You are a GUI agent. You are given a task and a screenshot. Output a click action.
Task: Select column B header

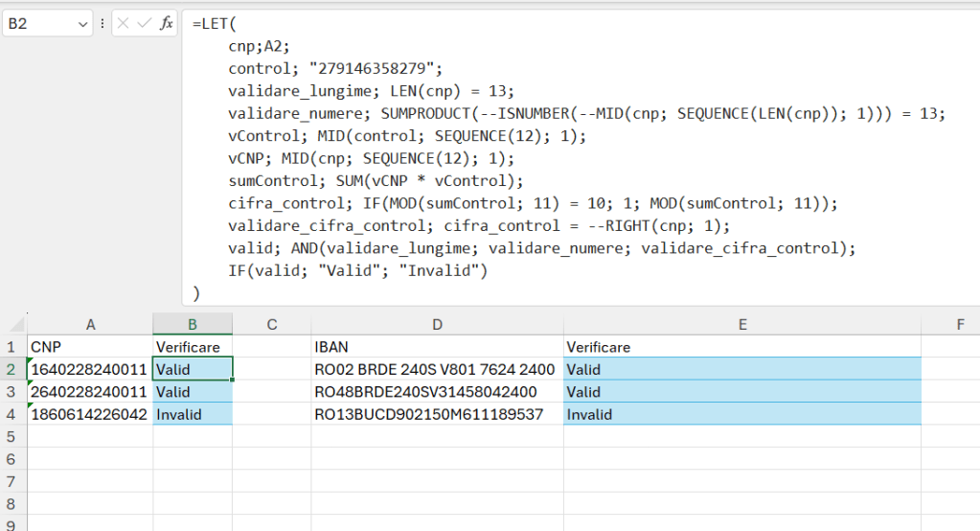click(193, 324)
